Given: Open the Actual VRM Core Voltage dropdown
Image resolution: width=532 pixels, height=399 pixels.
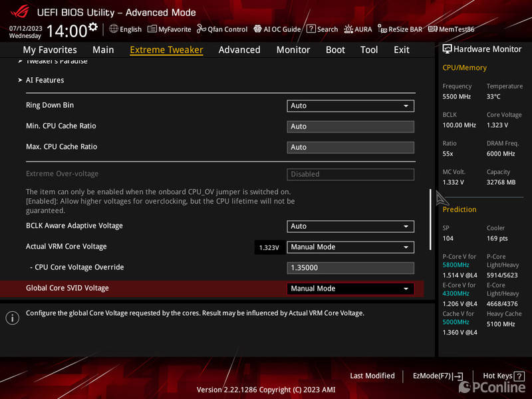Looking at the screenshot, I should click(x=350, y=247).
